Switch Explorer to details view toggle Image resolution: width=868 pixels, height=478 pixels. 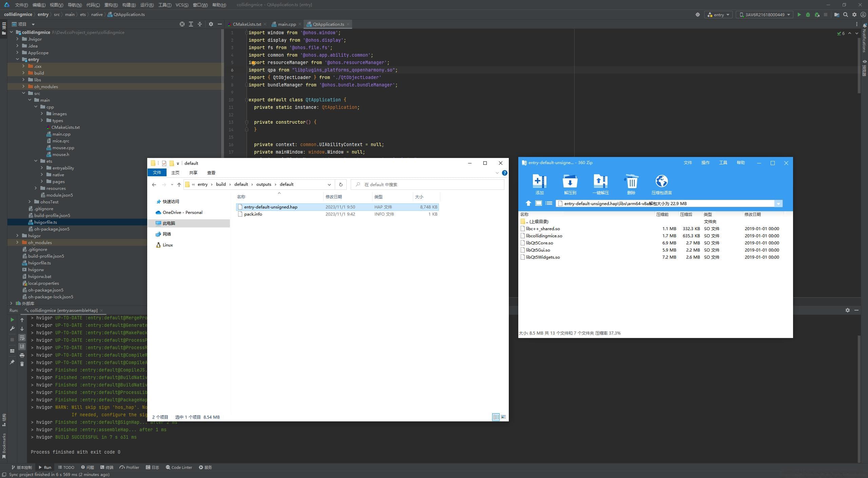point(496,417)
